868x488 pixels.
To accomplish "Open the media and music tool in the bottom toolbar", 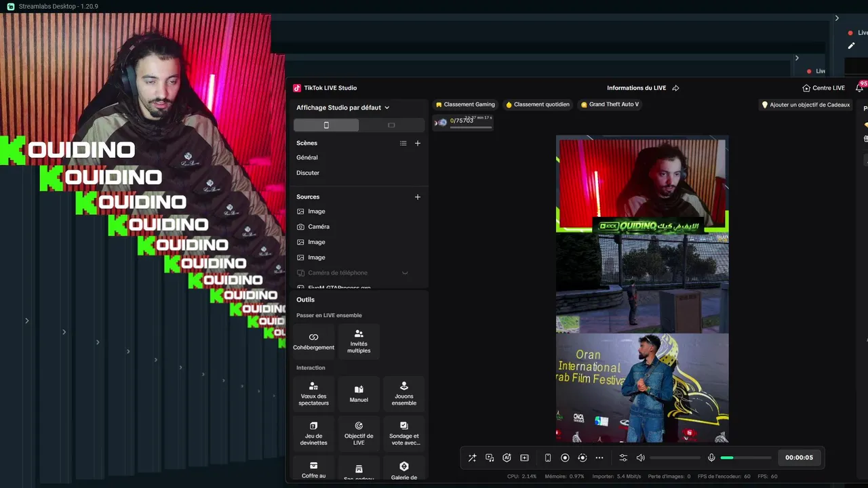I will tap(490, 457).
